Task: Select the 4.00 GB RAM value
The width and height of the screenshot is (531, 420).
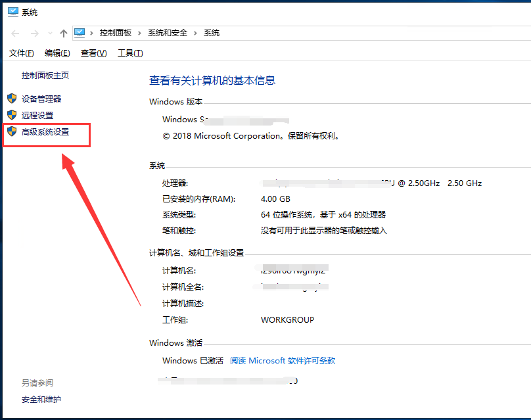Action: click(275, 199)
